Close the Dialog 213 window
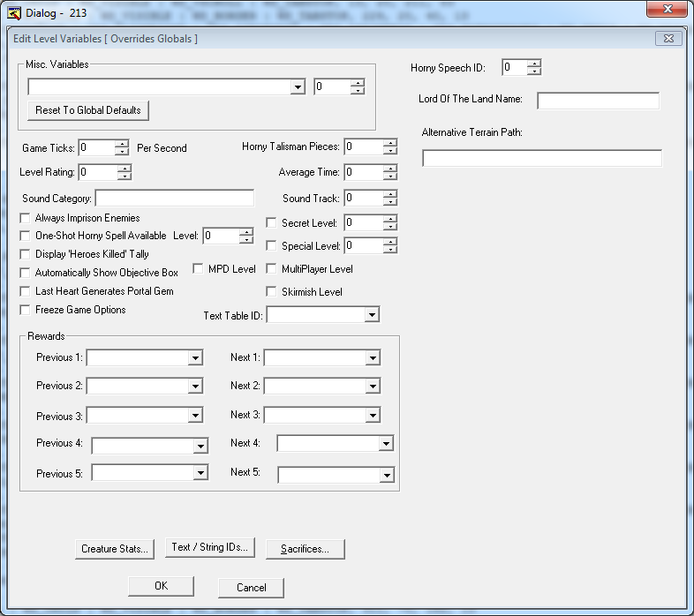The image size is (694, 616). pyautogui.click(x=668, y=9)
